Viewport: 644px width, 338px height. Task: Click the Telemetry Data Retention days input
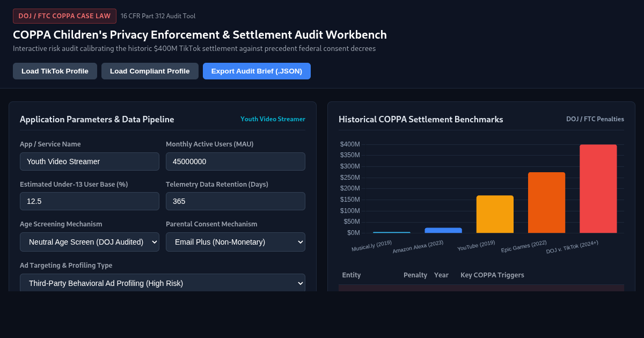[236, 201]
